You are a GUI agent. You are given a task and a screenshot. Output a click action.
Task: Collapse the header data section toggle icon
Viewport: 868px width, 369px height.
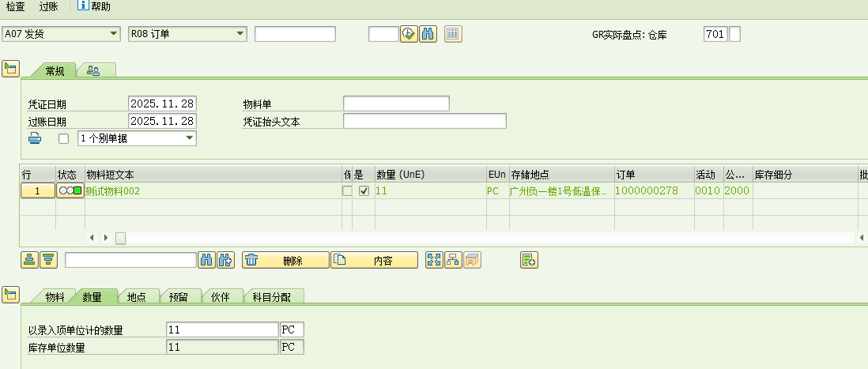(x=10, y=70)
